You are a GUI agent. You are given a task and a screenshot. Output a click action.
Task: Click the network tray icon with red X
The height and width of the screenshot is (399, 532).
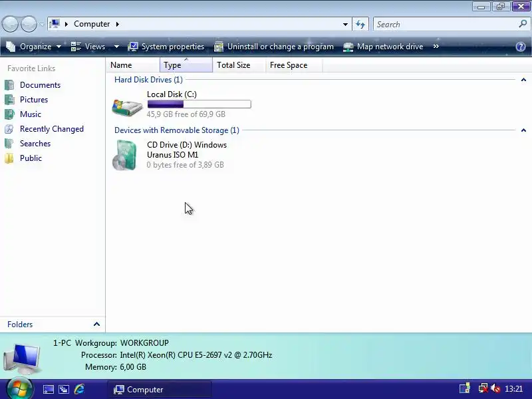point(483,388)
